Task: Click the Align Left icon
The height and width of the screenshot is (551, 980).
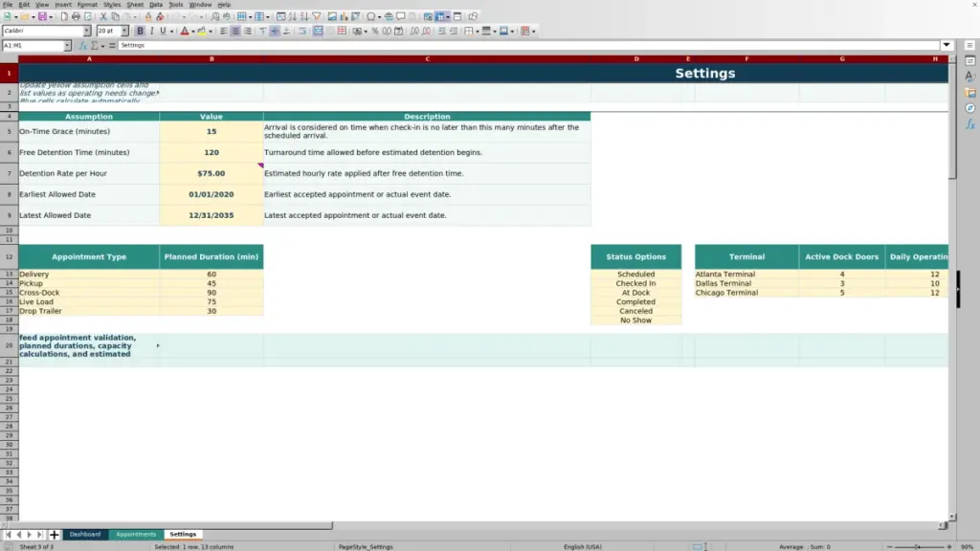Action: pos(224,31)
